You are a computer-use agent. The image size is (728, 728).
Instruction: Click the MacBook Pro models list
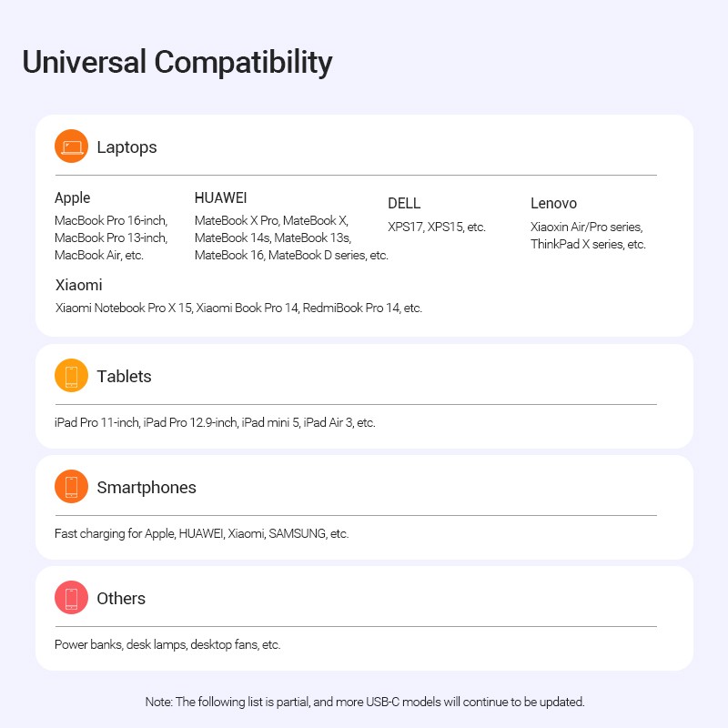pyautogui.click(x=110, y=238)
